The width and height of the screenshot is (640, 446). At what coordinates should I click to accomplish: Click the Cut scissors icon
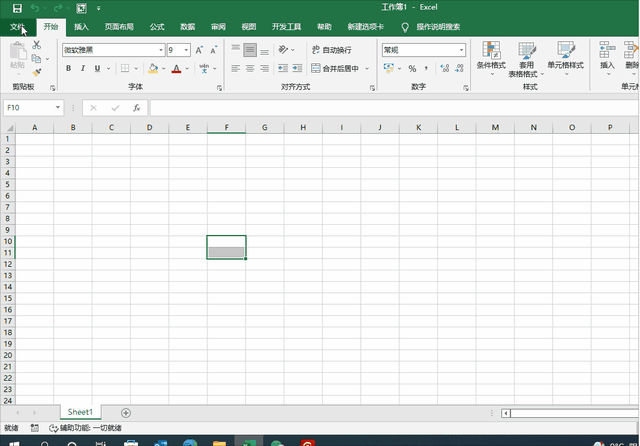point(36,45)
